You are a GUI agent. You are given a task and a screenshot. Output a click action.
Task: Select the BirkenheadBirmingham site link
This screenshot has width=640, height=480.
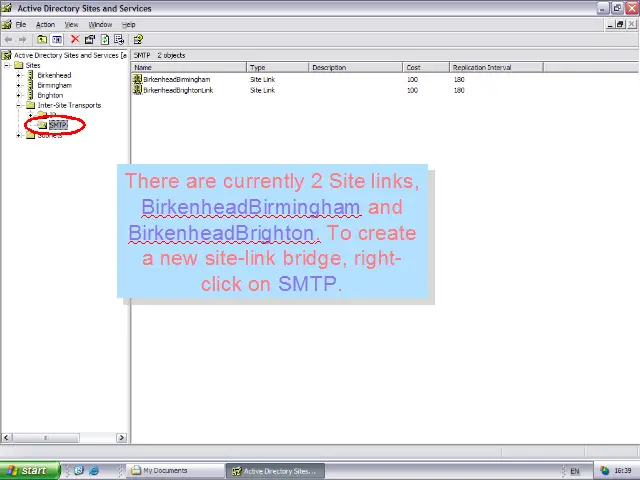[x=176, y=79]
